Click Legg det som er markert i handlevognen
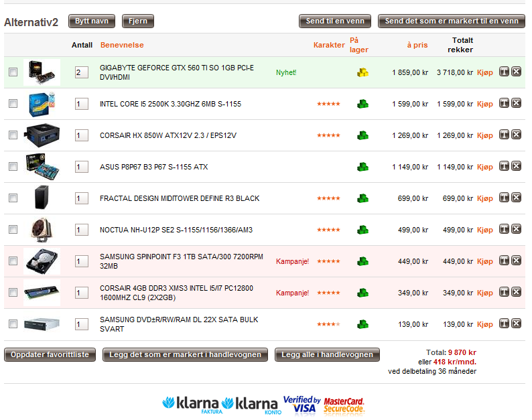This screenshot has width=532, height=420. [x=185, y=354]
